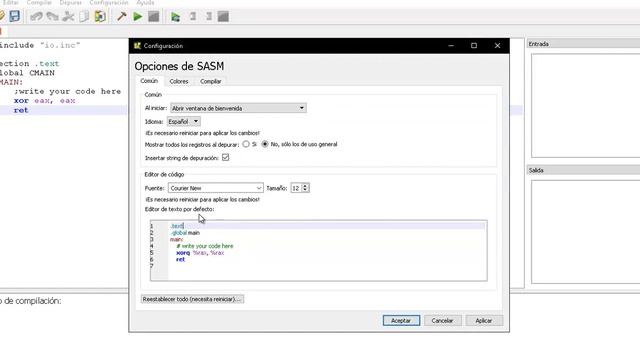Click the Aceptar button
640x360 pixels.
401,320
